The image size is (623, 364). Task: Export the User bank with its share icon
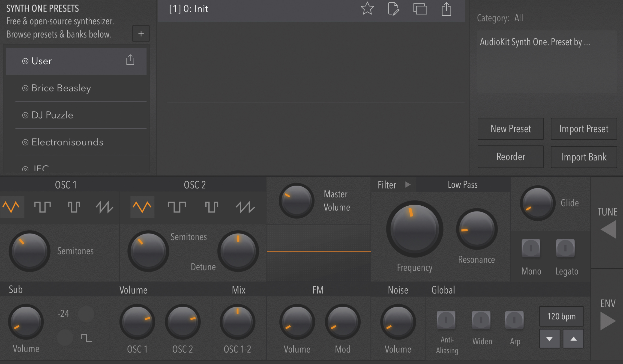130,60
